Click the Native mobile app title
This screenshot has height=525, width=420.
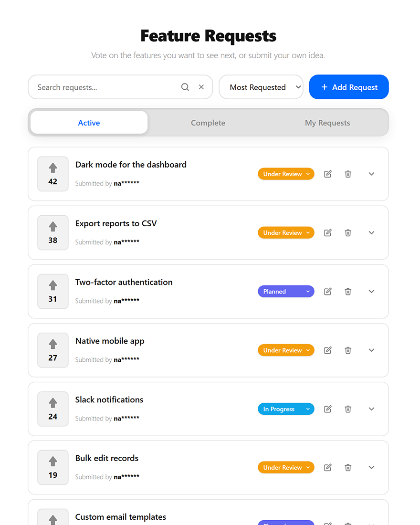(x=109, y=341)
